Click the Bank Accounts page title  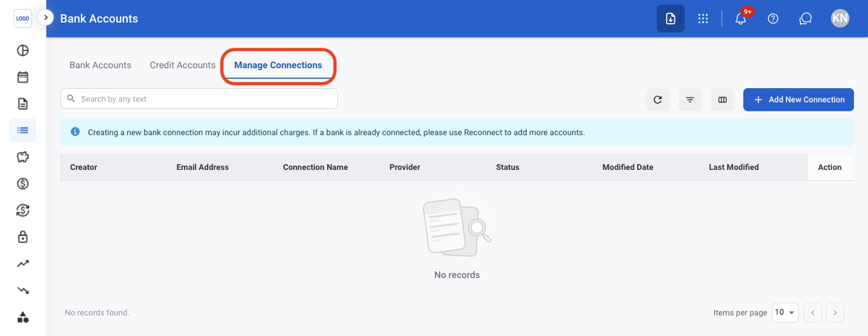click(99, 19)
